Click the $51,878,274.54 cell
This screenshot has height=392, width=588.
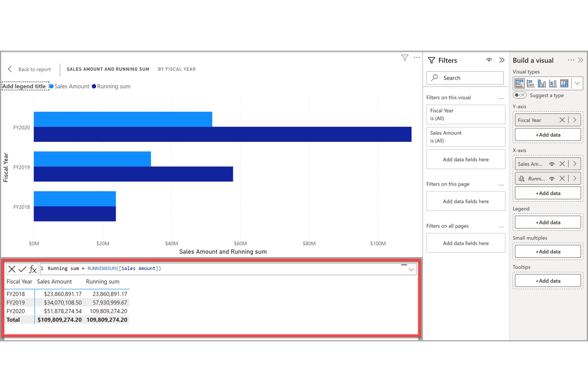63,311
